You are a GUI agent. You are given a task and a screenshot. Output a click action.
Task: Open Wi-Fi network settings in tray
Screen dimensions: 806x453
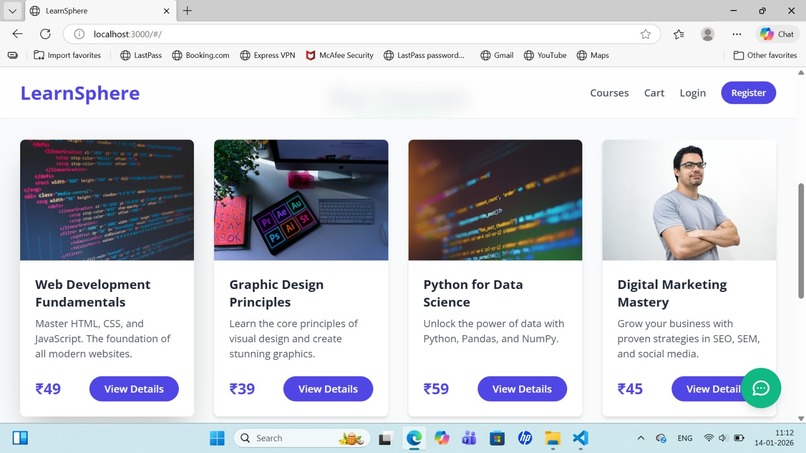(708, 438)
